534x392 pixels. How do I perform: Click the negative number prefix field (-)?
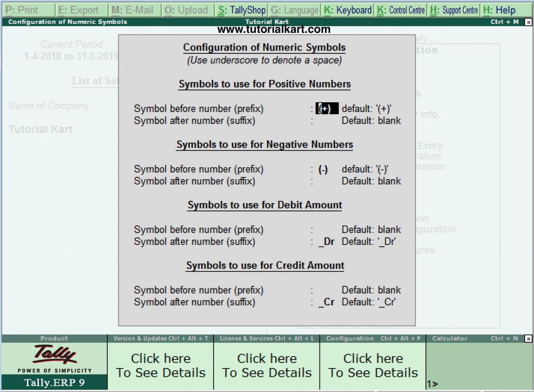pos(323,169)
